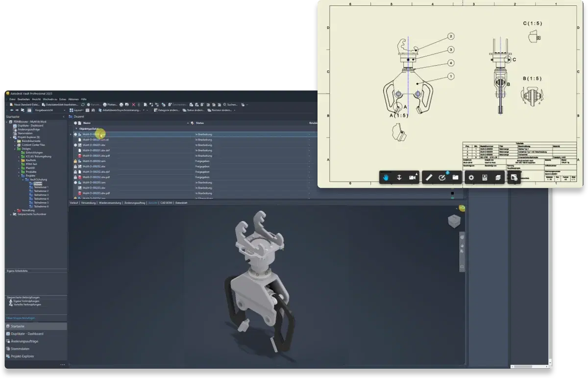Click Neue Standard-Datei toolbar button

point(24,104)
